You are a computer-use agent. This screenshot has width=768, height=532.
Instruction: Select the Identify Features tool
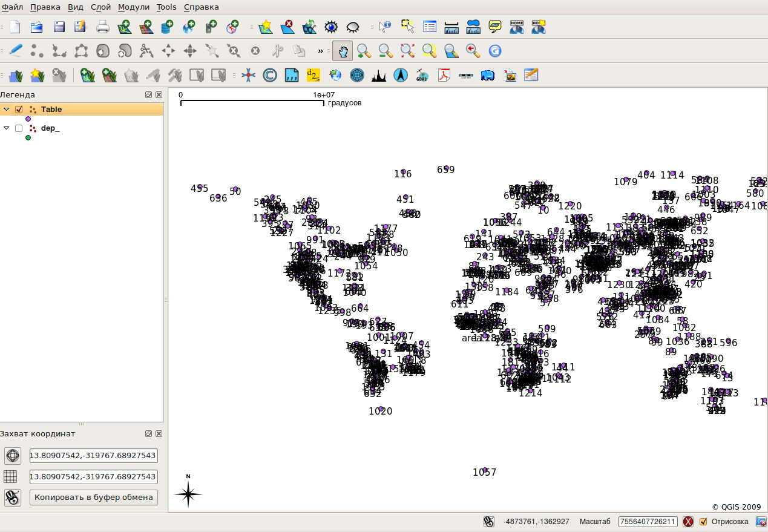386,27
